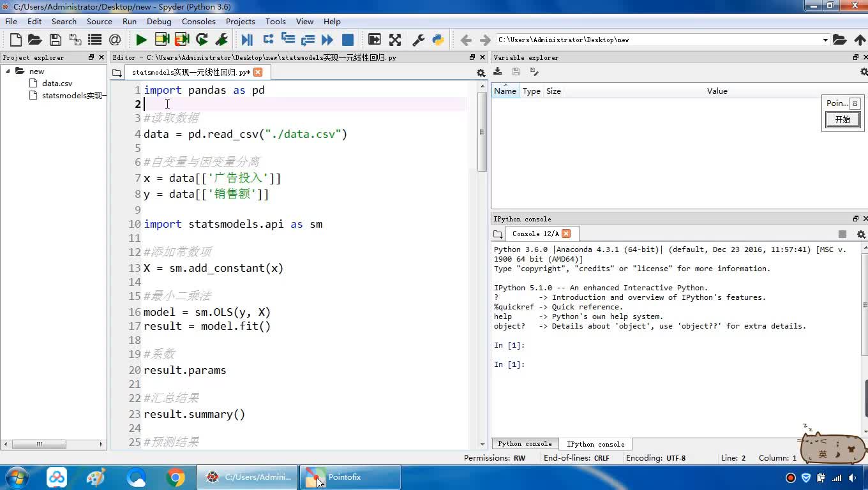This screenshot has width=868, height=490.
Task: Click the 开始 button in Pointofix
Action: [842, 119]
